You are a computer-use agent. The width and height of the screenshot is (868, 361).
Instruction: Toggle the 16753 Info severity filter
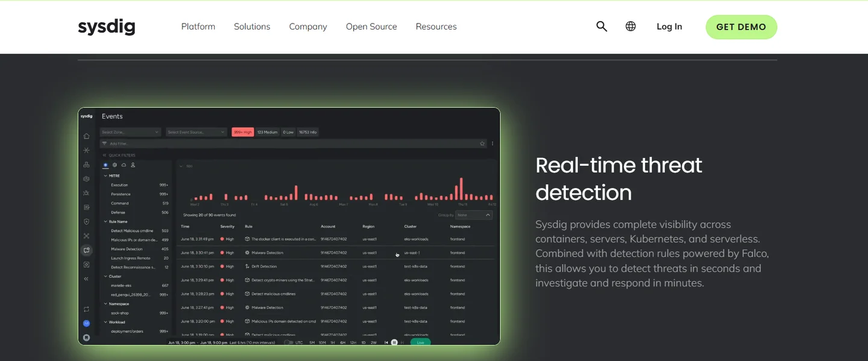click(308, 132)
